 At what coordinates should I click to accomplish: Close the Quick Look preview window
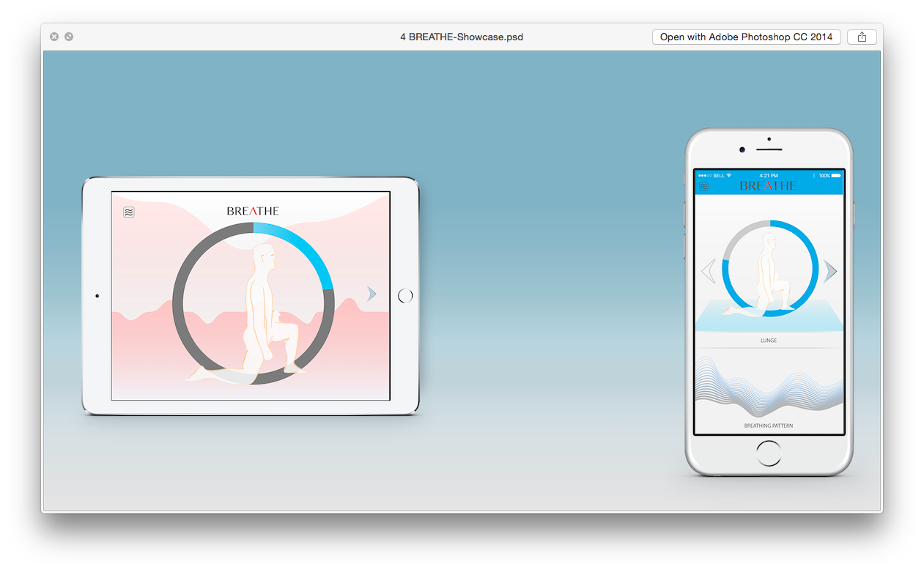[x=54, y=37]
